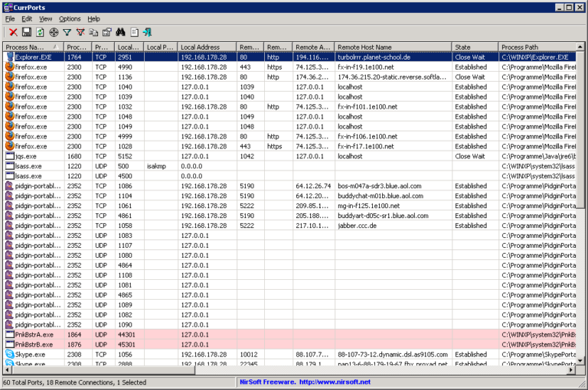This screenshot has width=588, height=390.
Task: Click the crossed-out funnel clear filters icon
Action: pyautogui.click(x=80, y=32)
